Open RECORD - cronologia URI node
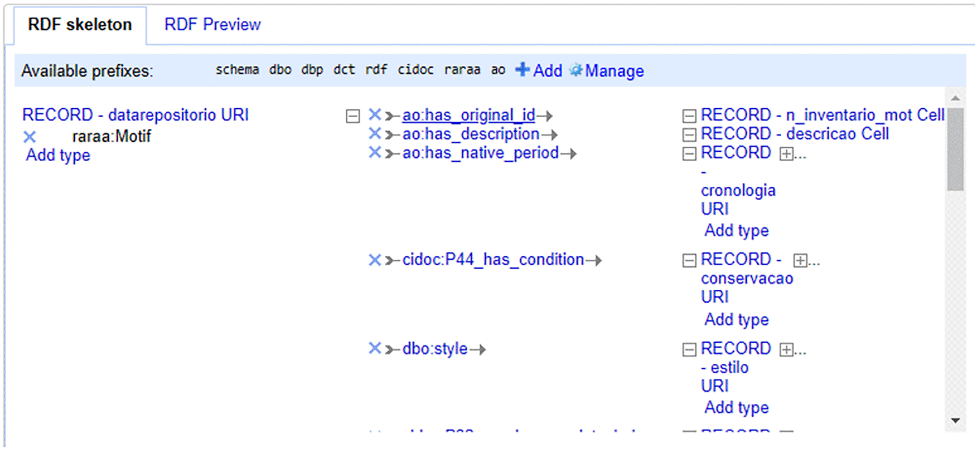 (738, 181)
